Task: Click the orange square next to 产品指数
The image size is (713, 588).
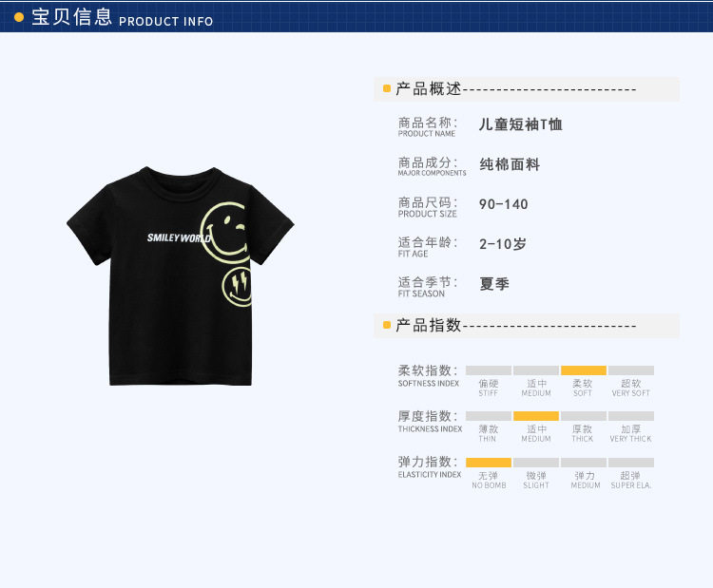Action: tap(387, 325)
